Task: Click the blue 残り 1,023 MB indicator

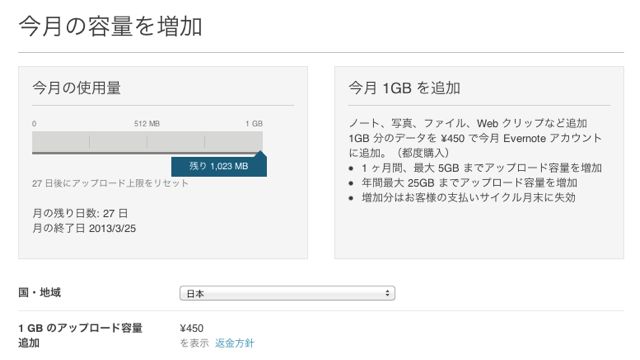Action: (219, 166)
